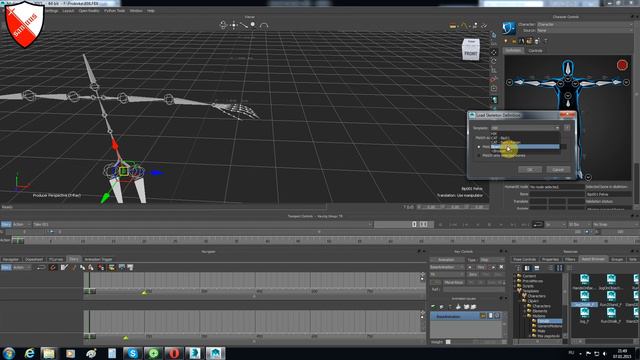
Task: Click the loop-arrow icon in Story toolbar
Action: (41, 267)
